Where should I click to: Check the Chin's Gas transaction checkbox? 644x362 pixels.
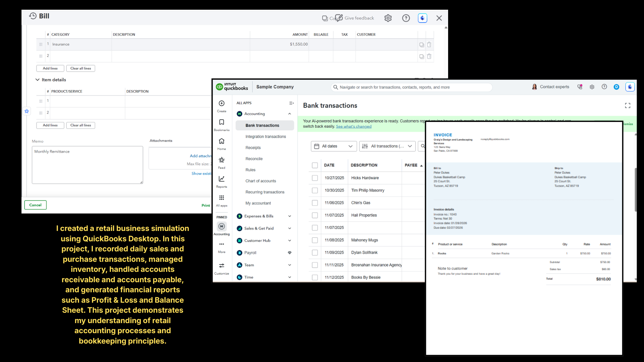click(x=315, y=203)
